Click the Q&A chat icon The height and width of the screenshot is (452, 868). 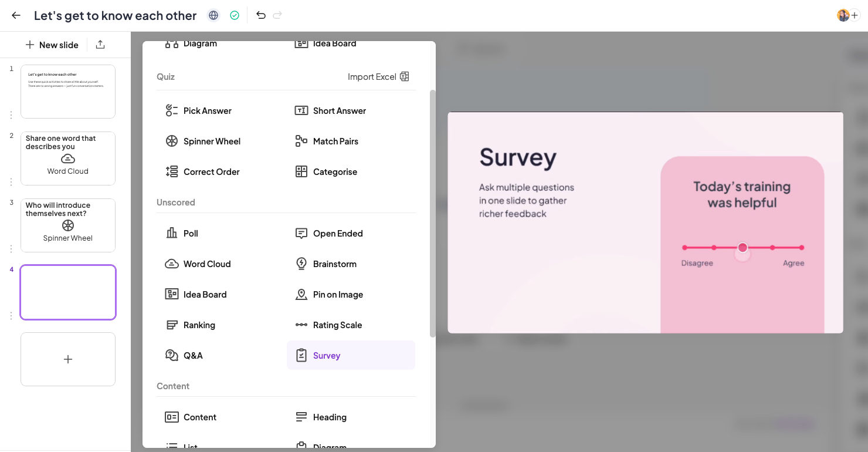(x=172, y=355)
